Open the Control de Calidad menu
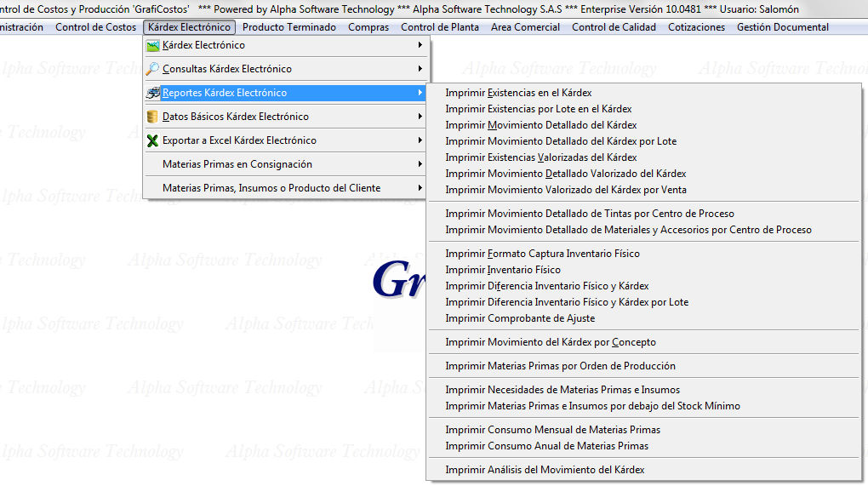868x486 pixels. [614, 27]
